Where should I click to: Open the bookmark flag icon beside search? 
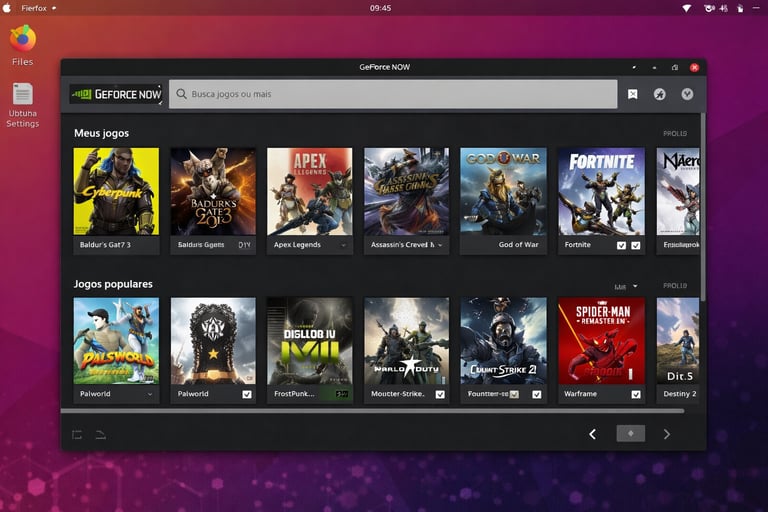pyautogui.click(x=633, y=94)
